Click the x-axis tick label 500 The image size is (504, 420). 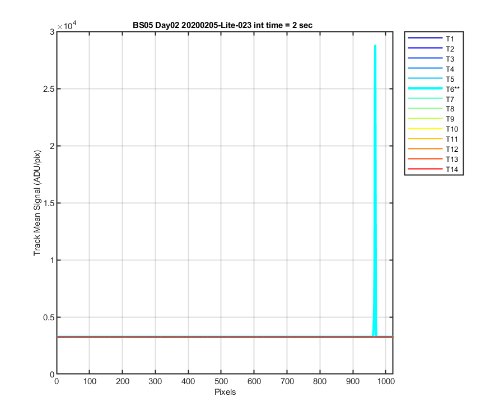tap(221, 381)
